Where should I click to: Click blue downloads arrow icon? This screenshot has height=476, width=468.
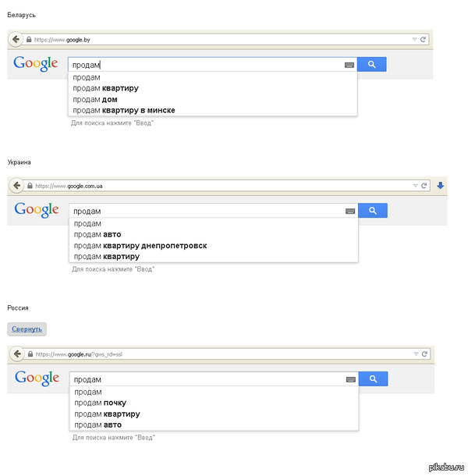click(441, 186)
